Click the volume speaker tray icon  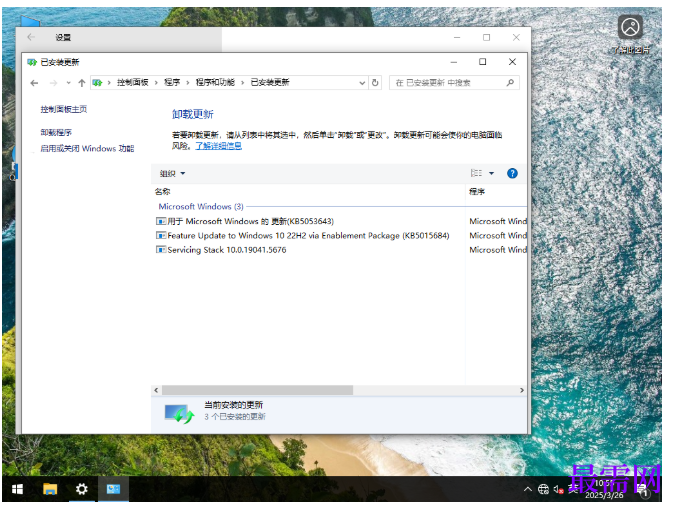point(559,490)
